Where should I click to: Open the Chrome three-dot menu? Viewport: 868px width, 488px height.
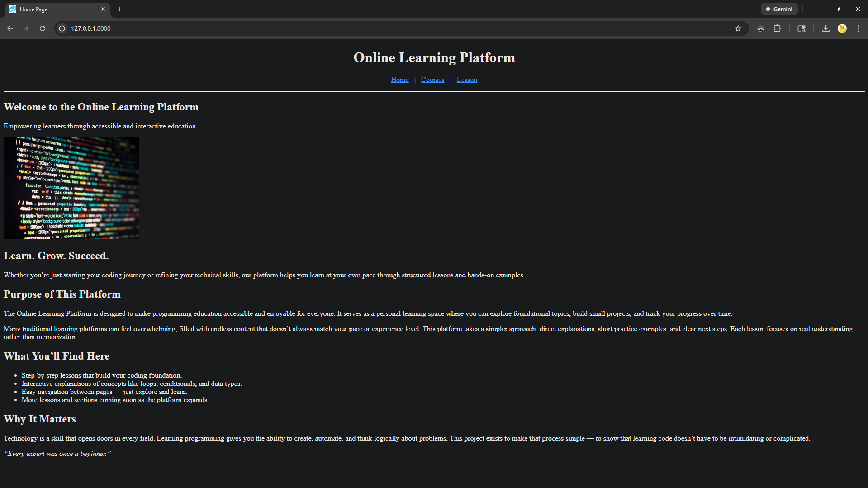point(858,28)
